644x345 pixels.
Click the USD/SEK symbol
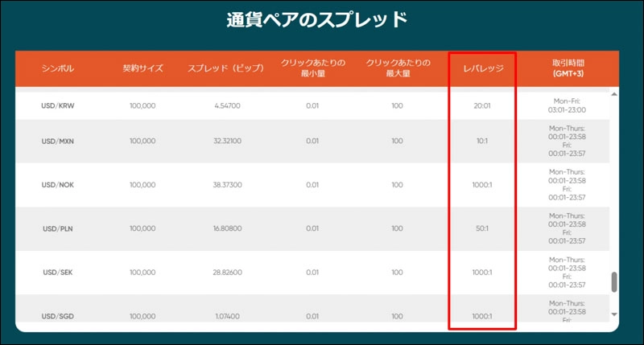tap(58, 273)
